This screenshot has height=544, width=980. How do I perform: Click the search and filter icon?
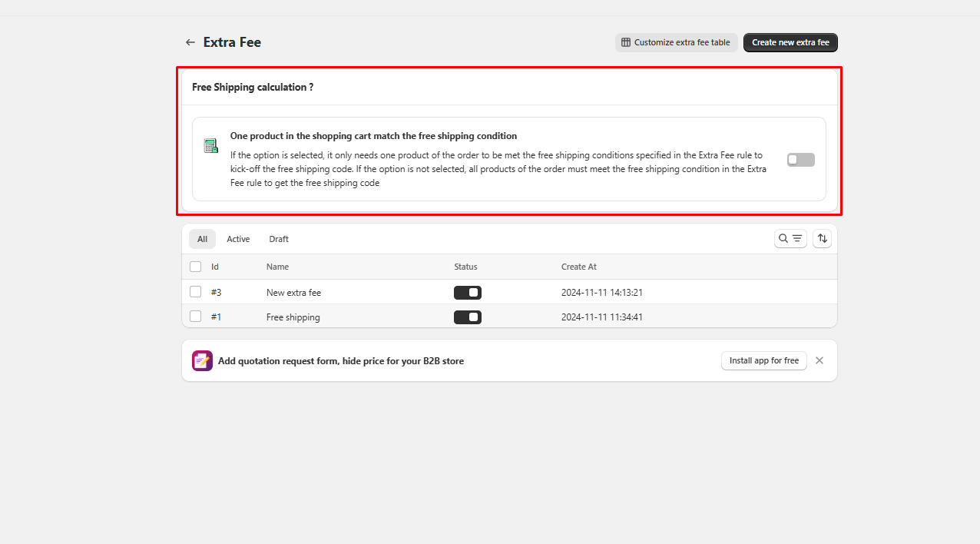click(790, 239)
